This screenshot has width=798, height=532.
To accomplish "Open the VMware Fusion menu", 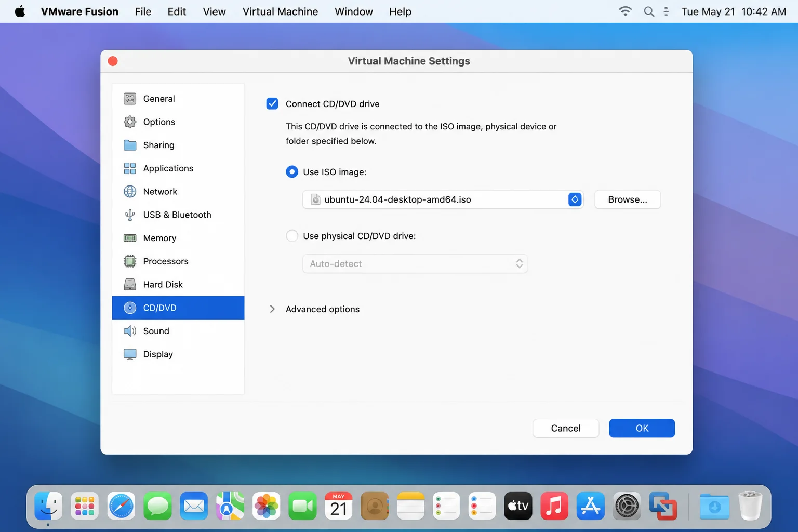I will pos(79,11).
